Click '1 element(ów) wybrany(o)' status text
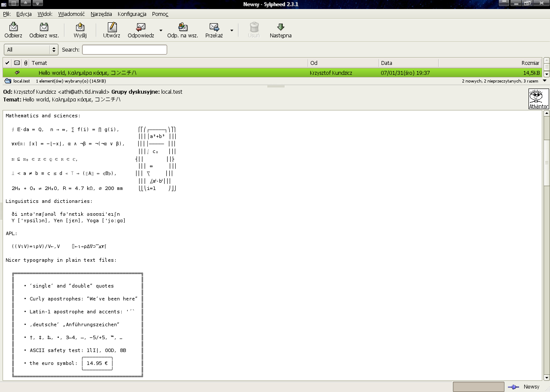Screen dimensions: 550x392 pos(71,81)
